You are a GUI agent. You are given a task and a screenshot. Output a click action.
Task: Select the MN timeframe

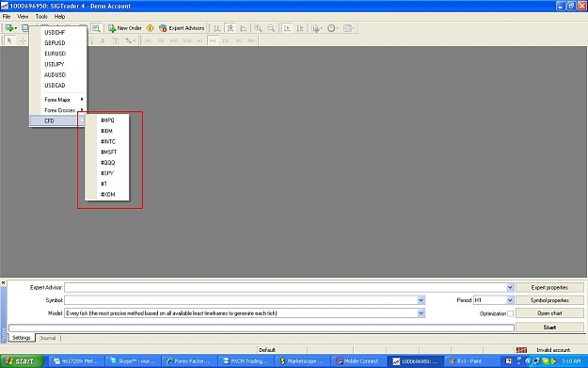coord(251,40)
